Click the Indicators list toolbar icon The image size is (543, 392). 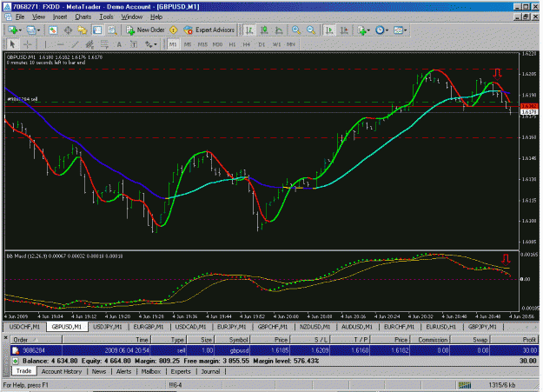[x=362, y=30]
